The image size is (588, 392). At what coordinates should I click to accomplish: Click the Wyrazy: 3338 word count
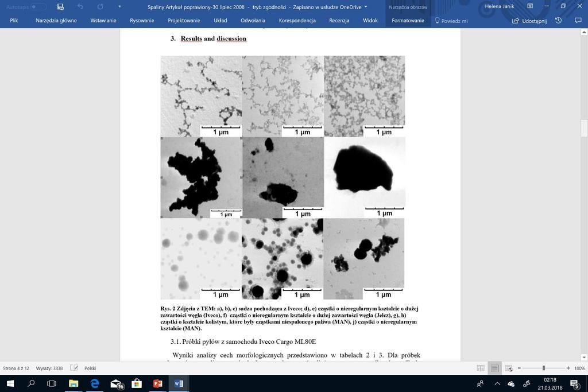pyautogui.click(x=49, y=368)
